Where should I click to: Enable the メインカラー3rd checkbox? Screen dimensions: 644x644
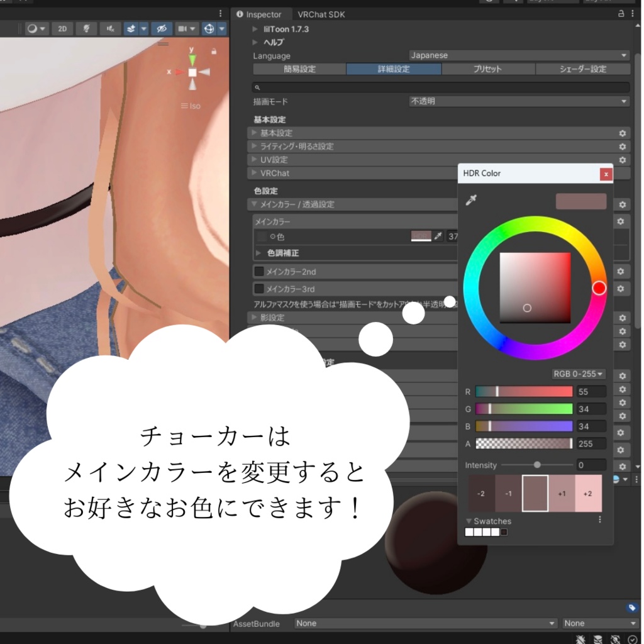tap(260, 289)
